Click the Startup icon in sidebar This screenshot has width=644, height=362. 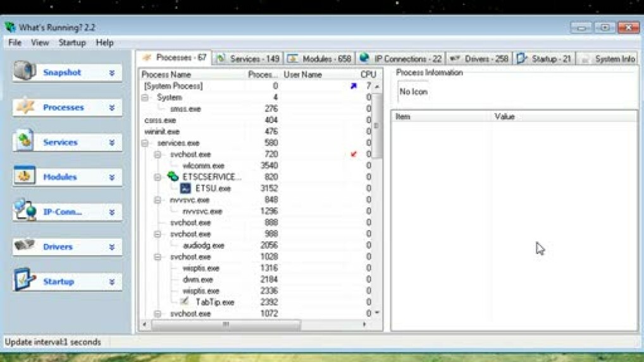tap(25, 281)
